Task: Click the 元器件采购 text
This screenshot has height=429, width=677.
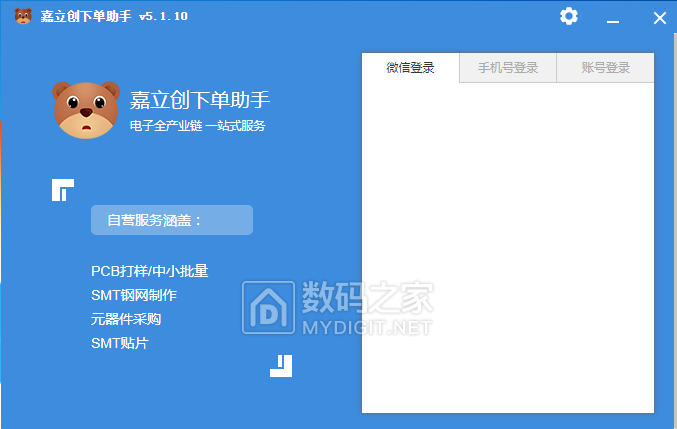Action: point(126,319)
